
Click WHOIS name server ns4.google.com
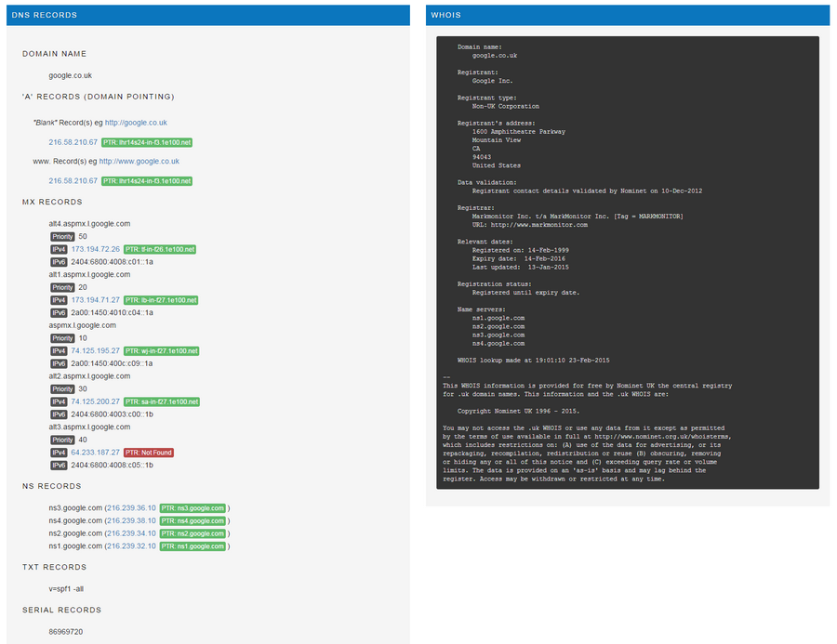(498, 344)
